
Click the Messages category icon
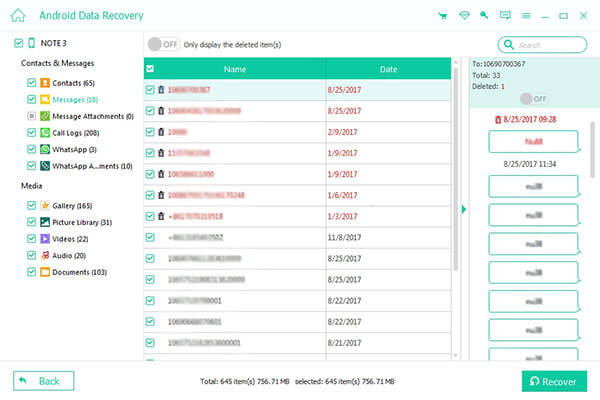coord(45,100)
